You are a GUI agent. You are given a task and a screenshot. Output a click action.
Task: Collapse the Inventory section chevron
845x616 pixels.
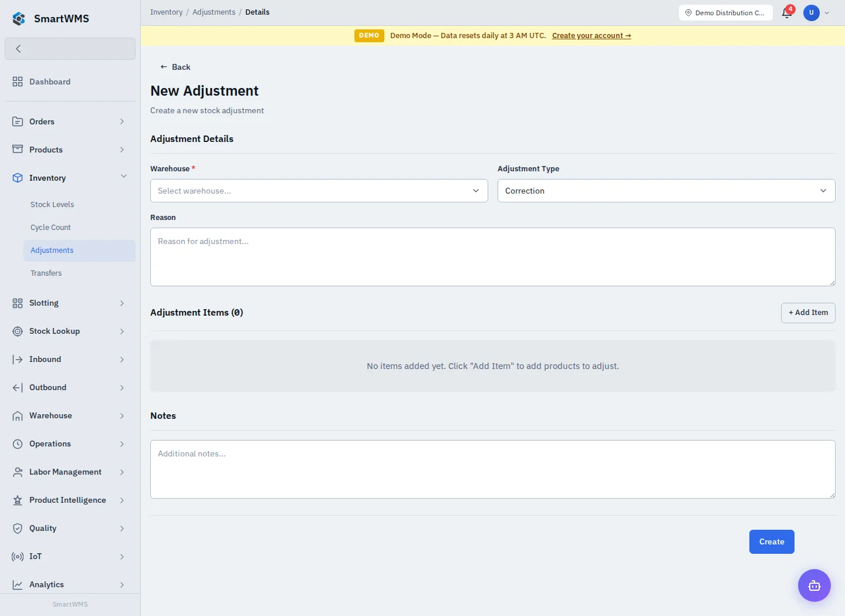[124, 176]
